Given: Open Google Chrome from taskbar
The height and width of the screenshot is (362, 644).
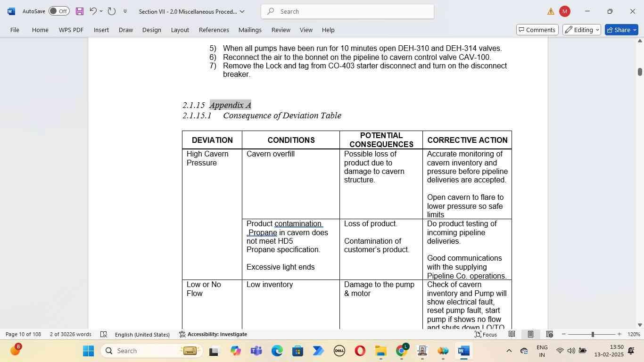Looking at the screenshot, I should tap(401, 351).
